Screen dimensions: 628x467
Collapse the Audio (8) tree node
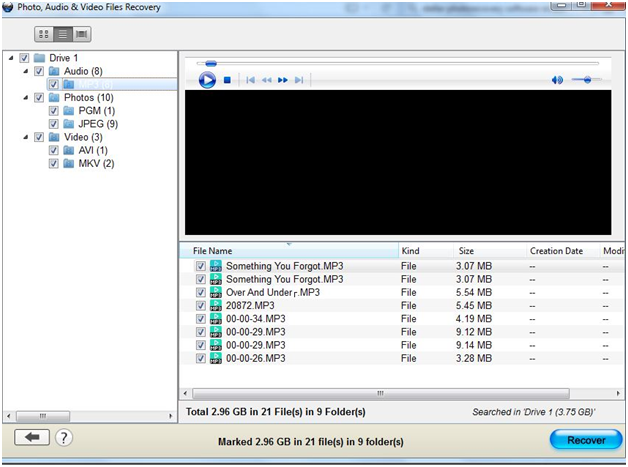coord(24,72)
